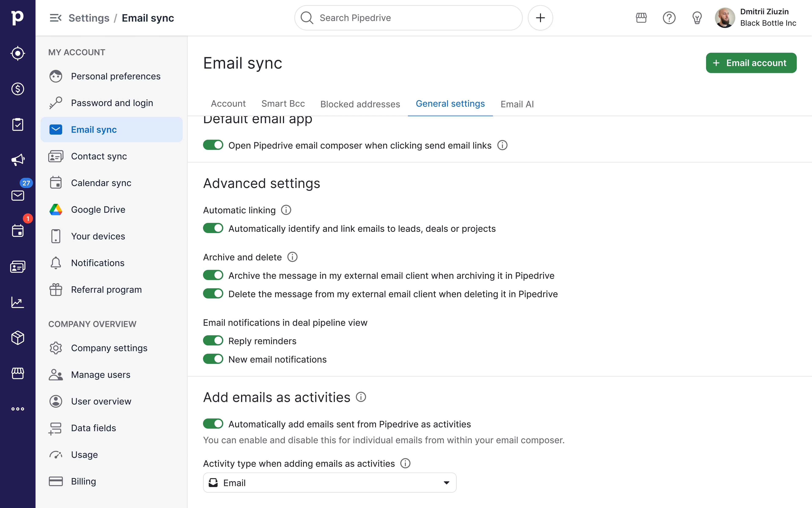Open Sales Assistant lightbulb icon
Image resolution: width=812 pixels, height=508 pixels.
coord(697,18)
